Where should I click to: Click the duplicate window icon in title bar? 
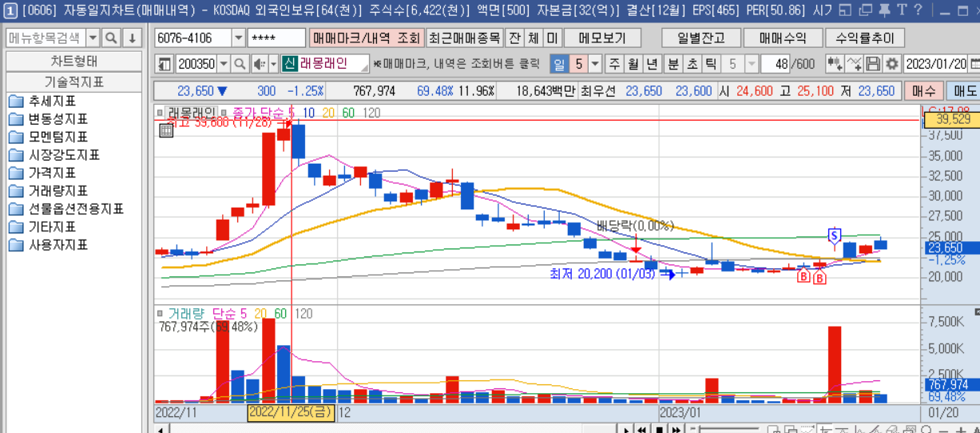click(867, 10)
